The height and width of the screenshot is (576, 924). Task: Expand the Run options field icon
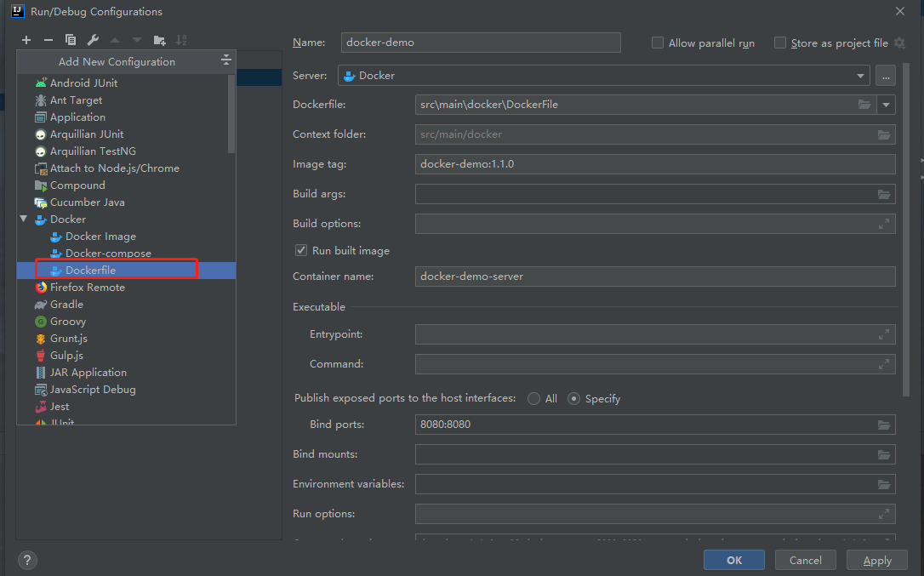884,514
